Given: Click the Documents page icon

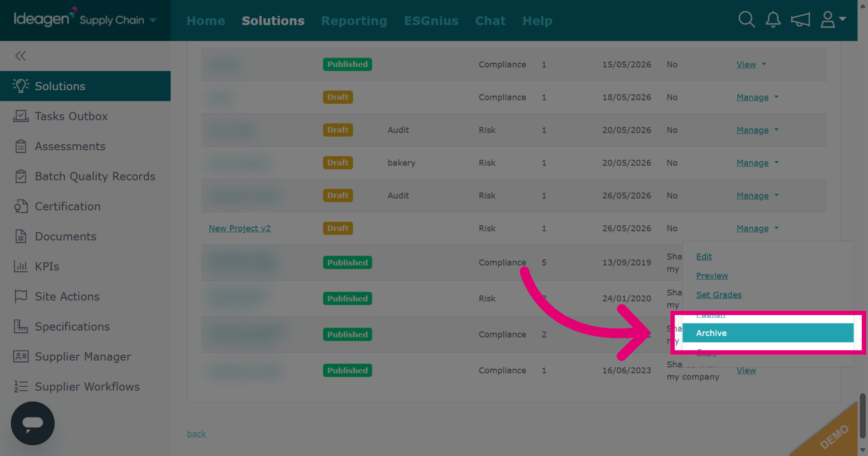Looking at the screenshot, I should (x=21, y=236).
